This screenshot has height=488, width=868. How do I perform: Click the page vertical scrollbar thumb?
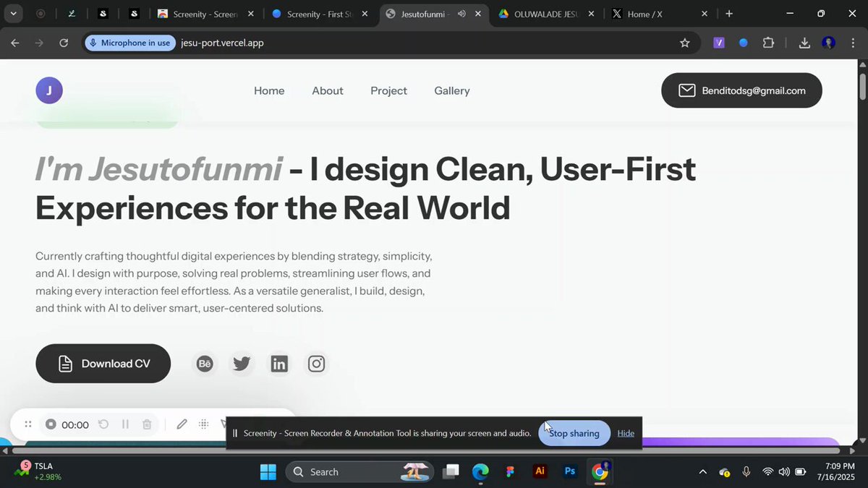click(862, 86)
